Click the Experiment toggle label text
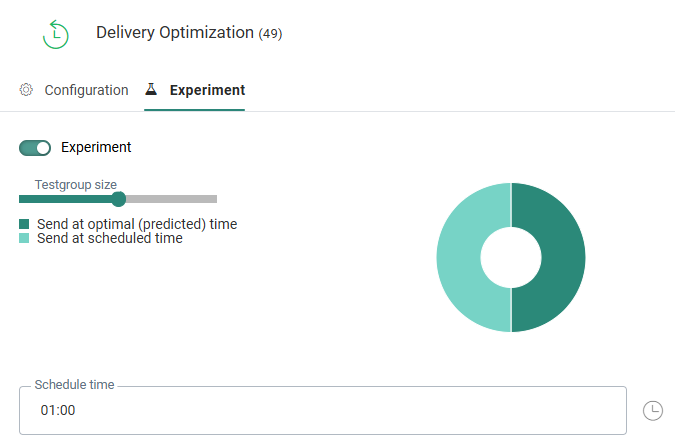The height and width of the screenshot is (445, 675). 96,148
